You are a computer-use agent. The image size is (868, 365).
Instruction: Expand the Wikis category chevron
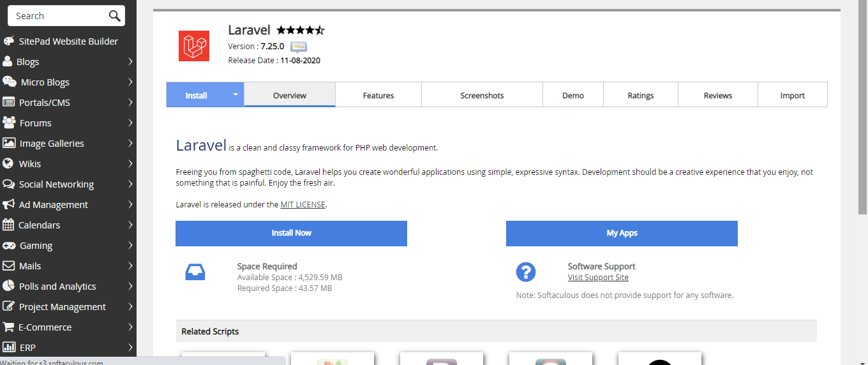tap(130, 163)
